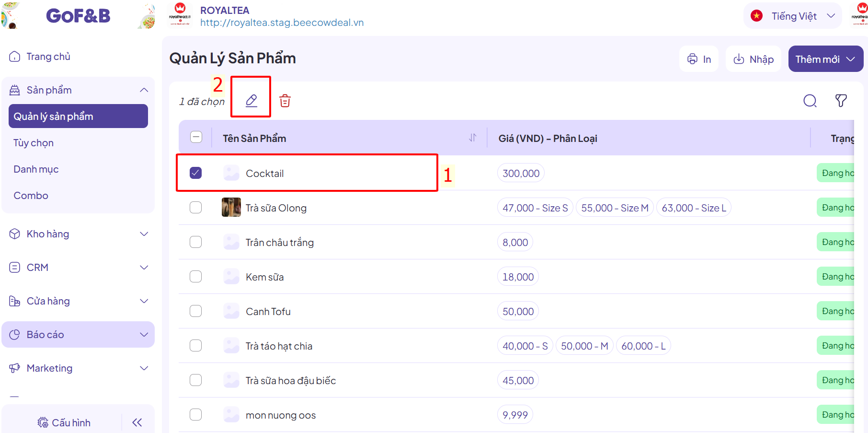The image size is (868, 433).
Task: Click the Kem sữa placeholder image icon
Action: click(x=231, y=276)
